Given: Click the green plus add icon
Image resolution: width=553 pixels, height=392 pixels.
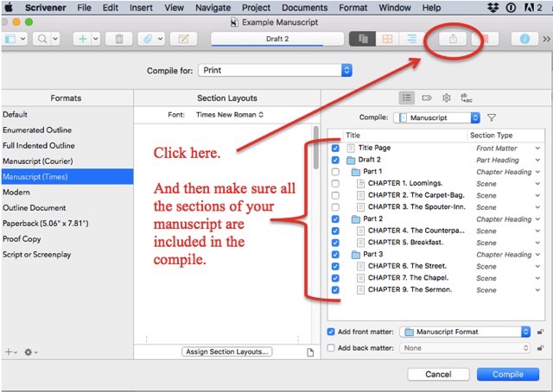Looking at the screenshot, I should (x=83, y=39).
